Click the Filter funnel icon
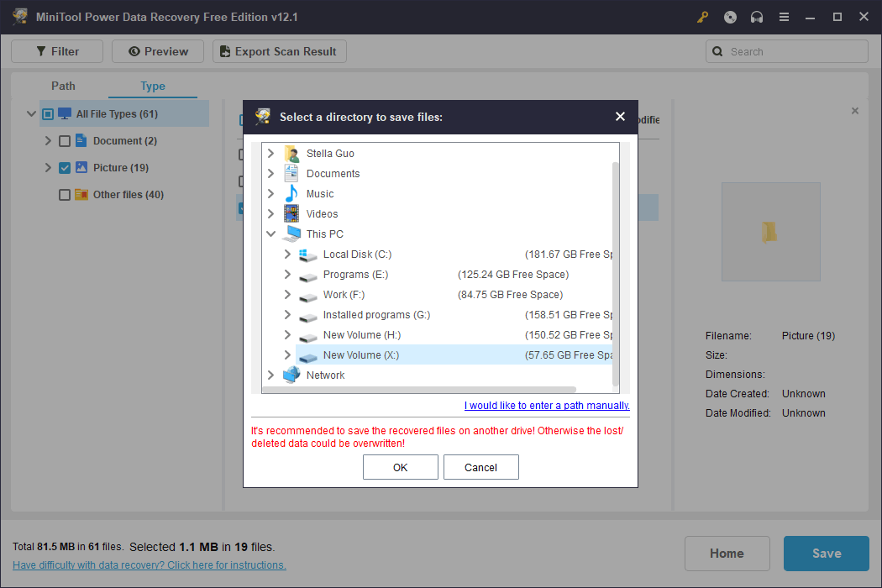This screenshot has height=588, width=882. pyautogui.click(x=40, y=50)
